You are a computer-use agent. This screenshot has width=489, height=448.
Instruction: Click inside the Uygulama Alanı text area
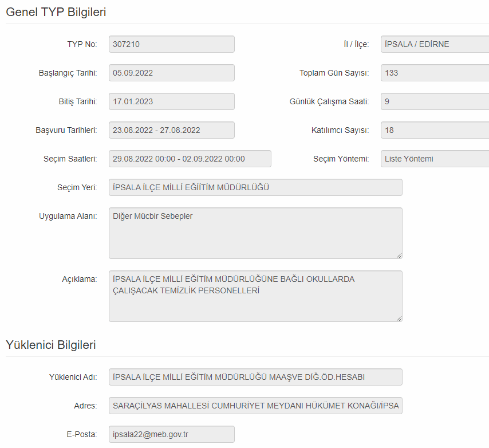(255, 233)
